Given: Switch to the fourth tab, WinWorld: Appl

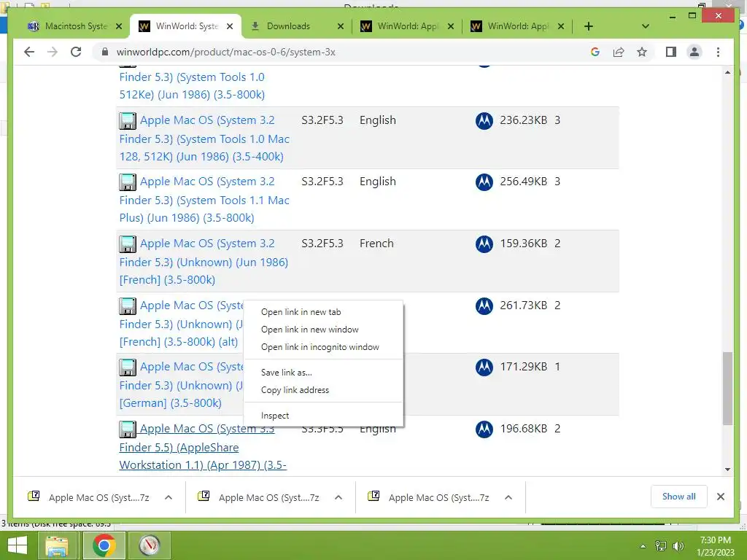Looking at the screenshot, I should 407,26.
